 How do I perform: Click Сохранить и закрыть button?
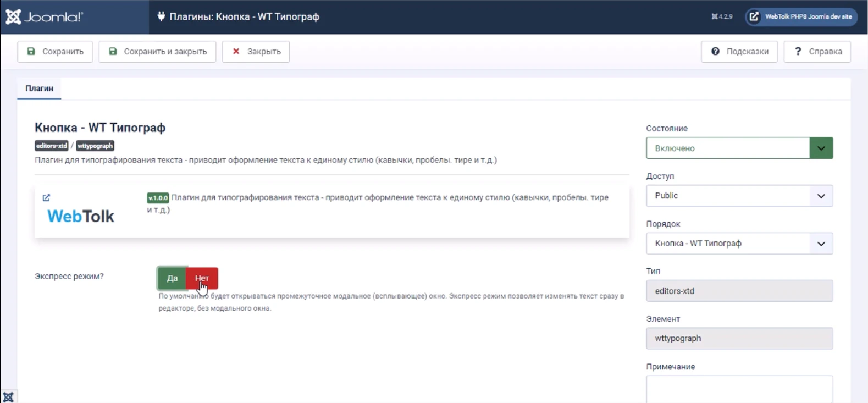tap(157, 52)
